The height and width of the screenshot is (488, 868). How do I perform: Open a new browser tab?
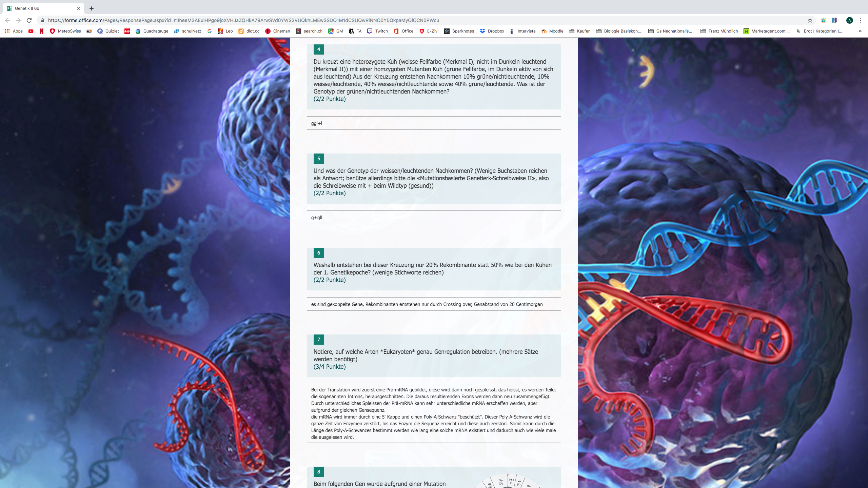[x=92, y=8]
